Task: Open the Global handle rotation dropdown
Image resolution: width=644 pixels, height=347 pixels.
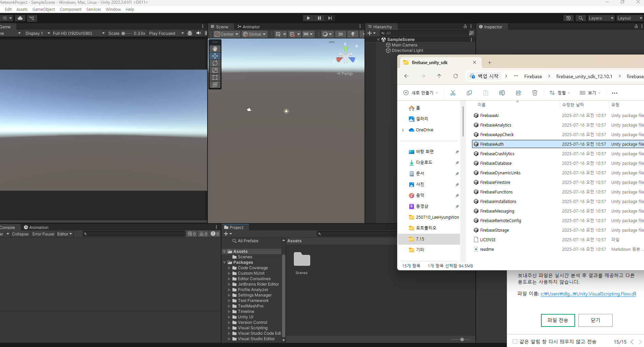Action: [x=254, y=34]
